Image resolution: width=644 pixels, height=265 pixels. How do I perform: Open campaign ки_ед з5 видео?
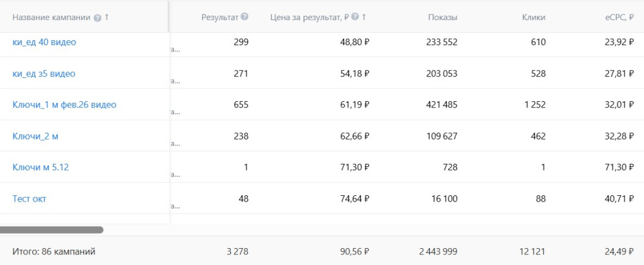(44, 74)
